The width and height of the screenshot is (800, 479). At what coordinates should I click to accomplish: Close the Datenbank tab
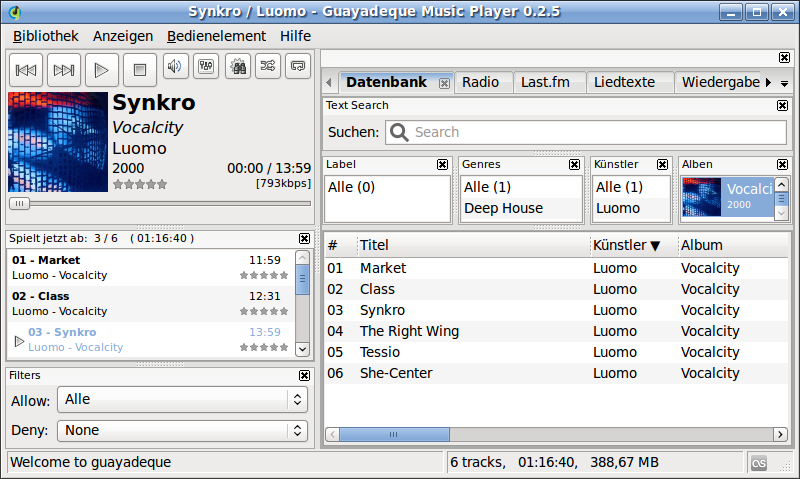click(444, 83)
